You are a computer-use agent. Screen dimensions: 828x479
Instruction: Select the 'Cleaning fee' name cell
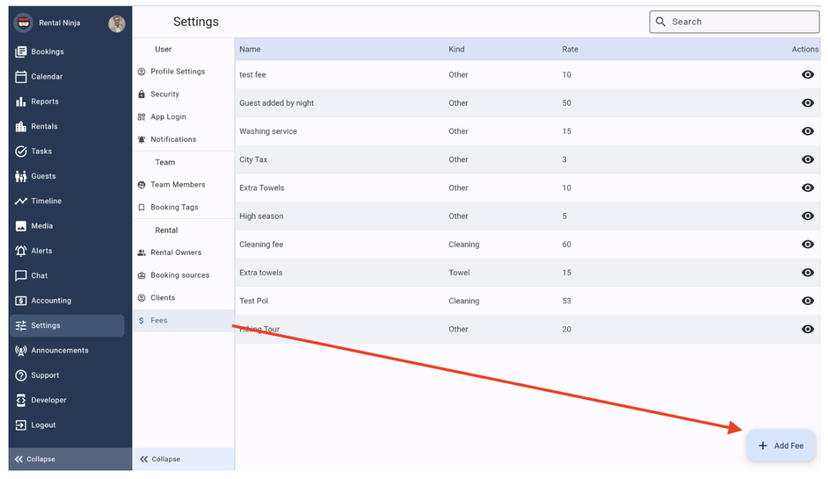261,245
